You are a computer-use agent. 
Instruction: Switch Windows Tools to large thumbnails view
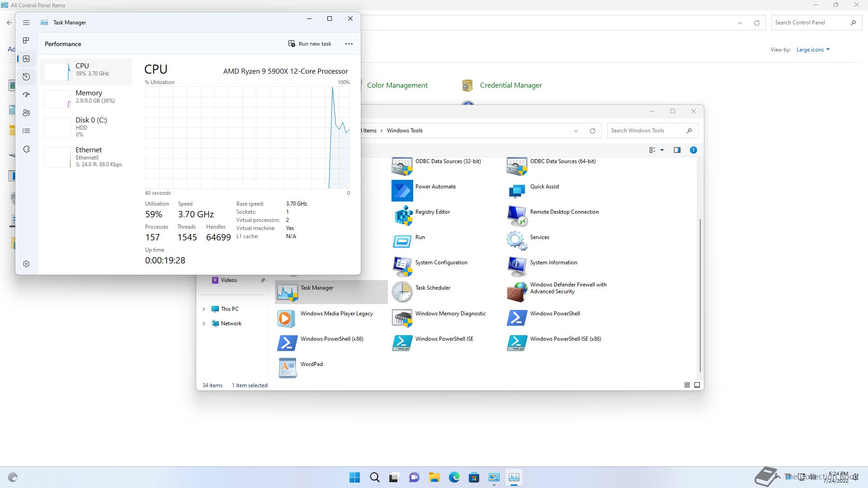[697, 385]
